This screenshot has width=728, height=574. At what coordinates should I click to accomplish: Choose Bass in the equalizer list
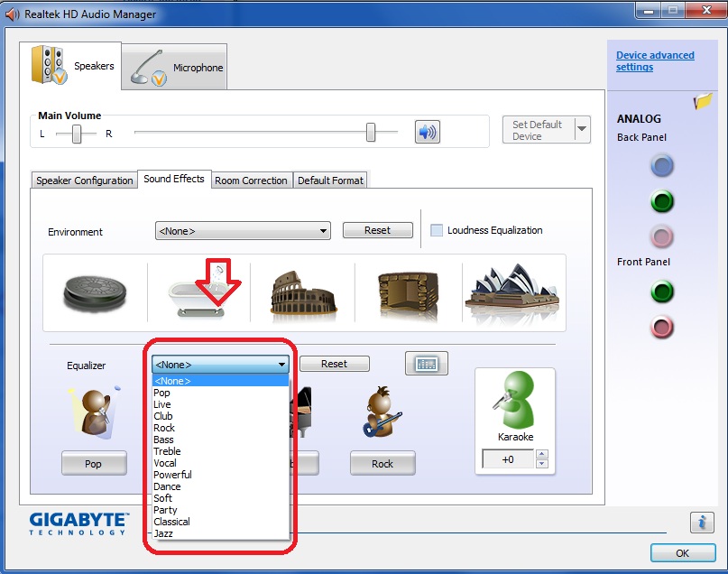[x=220, y=440]
